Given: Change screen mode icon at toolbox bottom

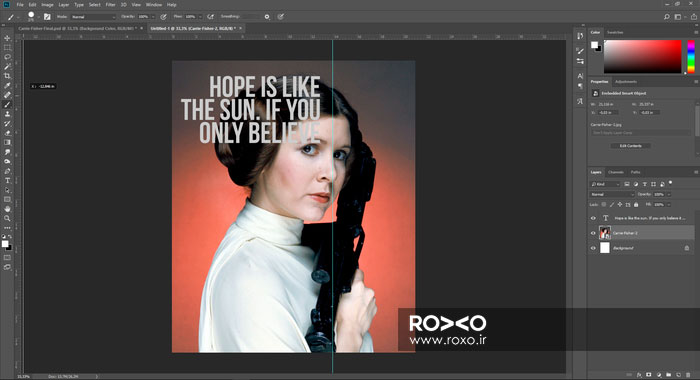Looking at the screenshot, I should 7,267.
